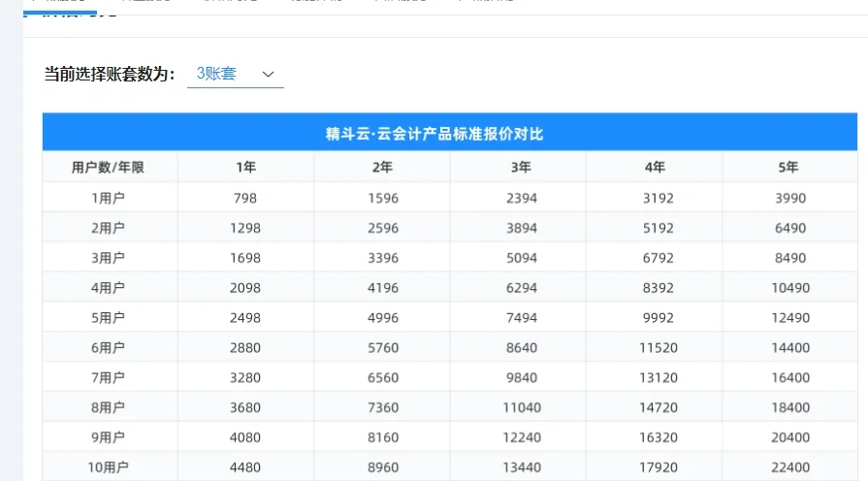The width and height of the screenshot is (868, 481).
Task: Click the 9用户 row label
Action: 108,437
